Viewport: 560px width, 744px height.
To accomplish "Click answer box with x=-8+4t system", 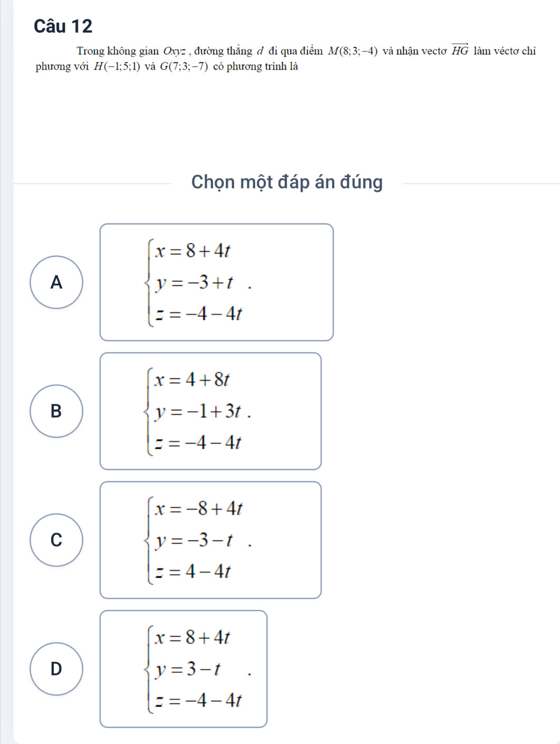I will pos(210,539).
